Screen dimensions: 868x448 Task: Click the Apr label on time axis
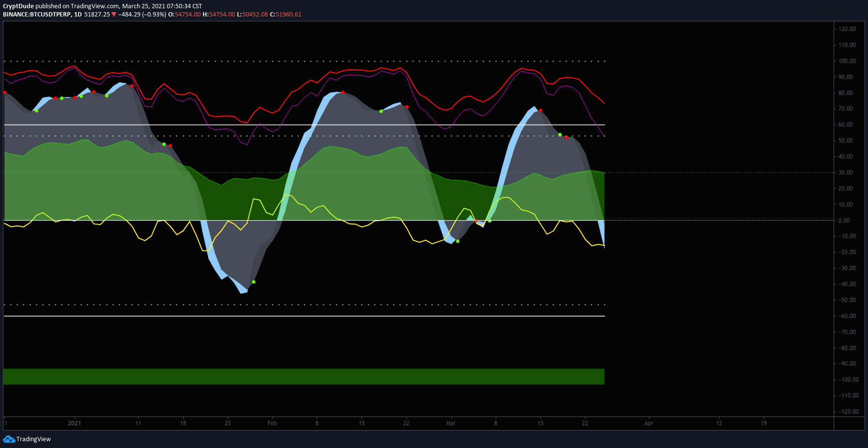pyautogui.click(x=649, y=423)
